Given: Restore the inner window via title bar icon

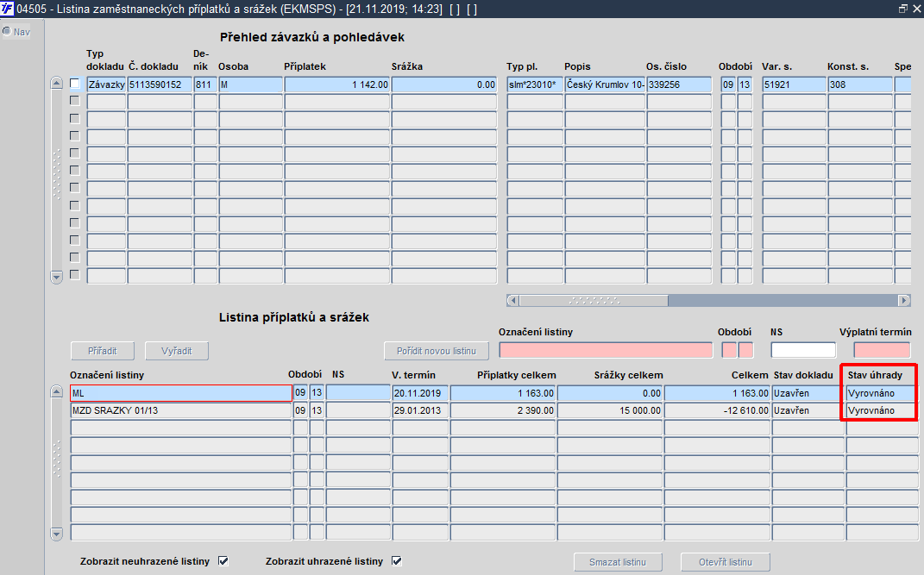Looking at the screenshot, I should coord(902,9).
